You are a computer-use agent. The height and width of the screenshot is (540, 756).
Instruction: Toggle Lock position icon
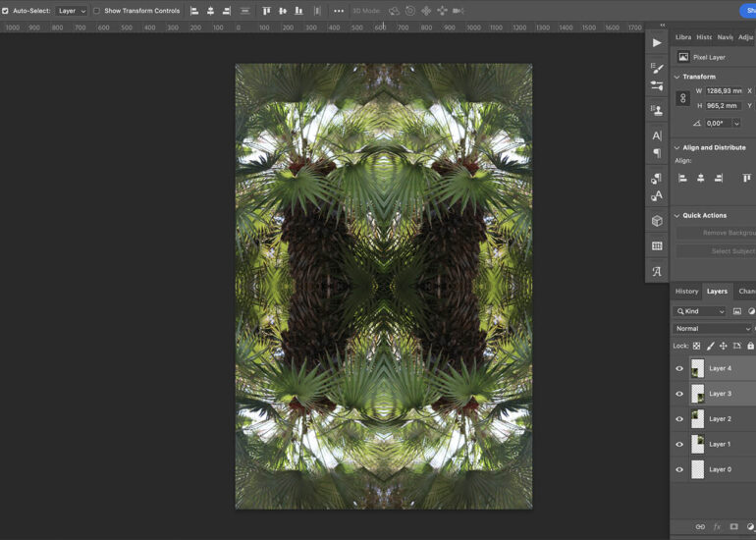(724, 346)
